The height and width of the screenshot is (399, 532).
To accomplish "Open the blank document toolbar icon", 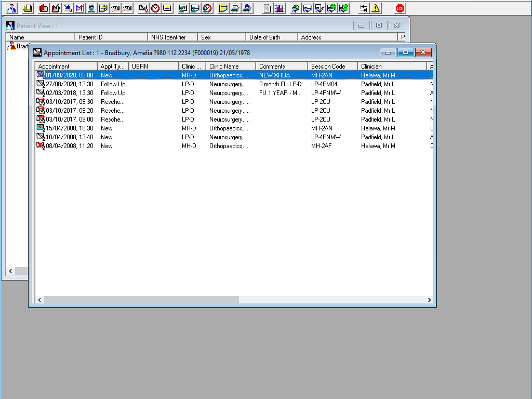I will pos(268,8).
